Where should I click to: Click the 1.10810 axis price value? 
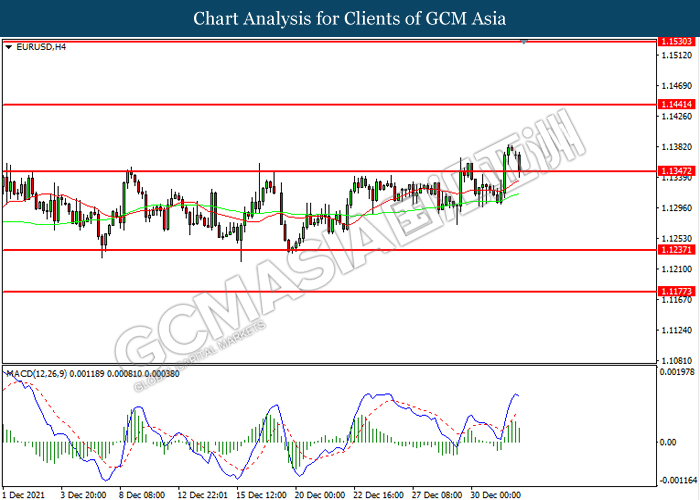point(677,360)
